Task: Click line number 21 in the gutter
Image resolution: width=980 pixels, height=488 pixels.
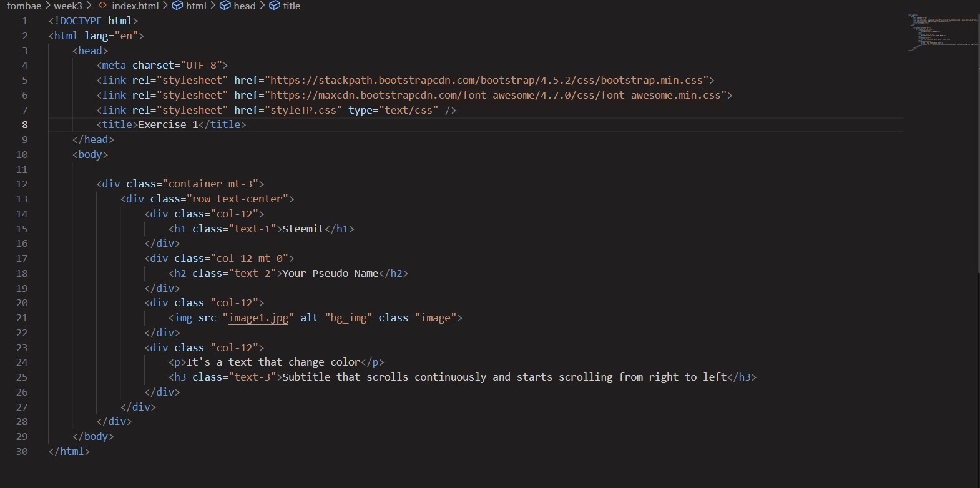Action: click(22, 317)
